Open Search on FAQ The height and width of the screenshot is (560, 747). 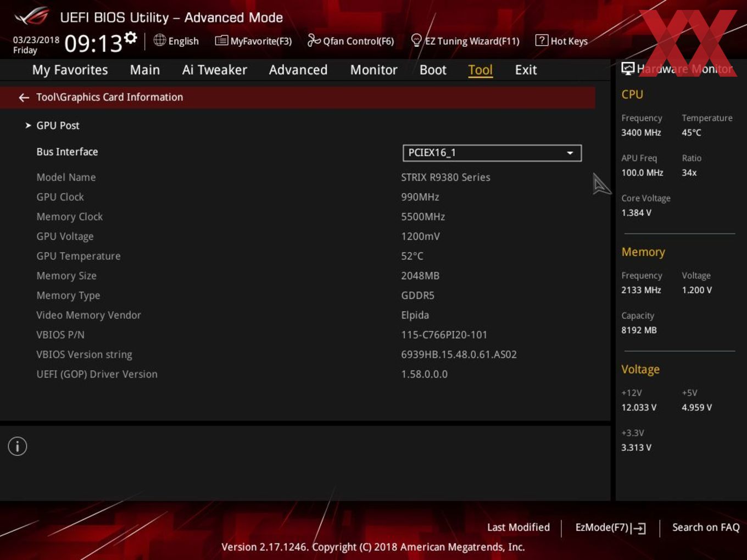pyautogui.click(x=706, y=527)
